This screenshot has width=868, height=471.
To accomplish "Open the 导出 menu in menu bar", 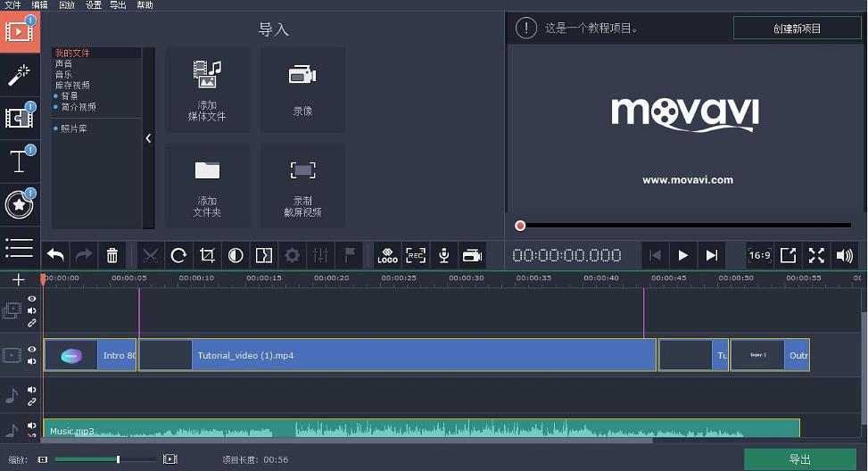I will pyautogui.click(x=118, y=5).
